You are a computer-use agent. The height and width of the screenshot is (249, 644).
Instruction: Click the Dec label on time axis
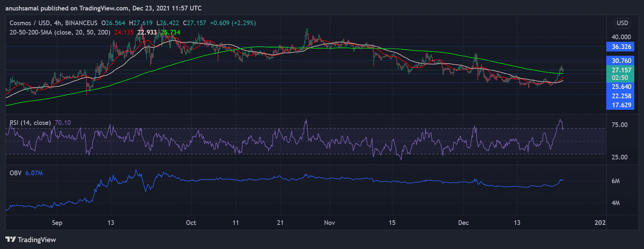click(463, 223)
